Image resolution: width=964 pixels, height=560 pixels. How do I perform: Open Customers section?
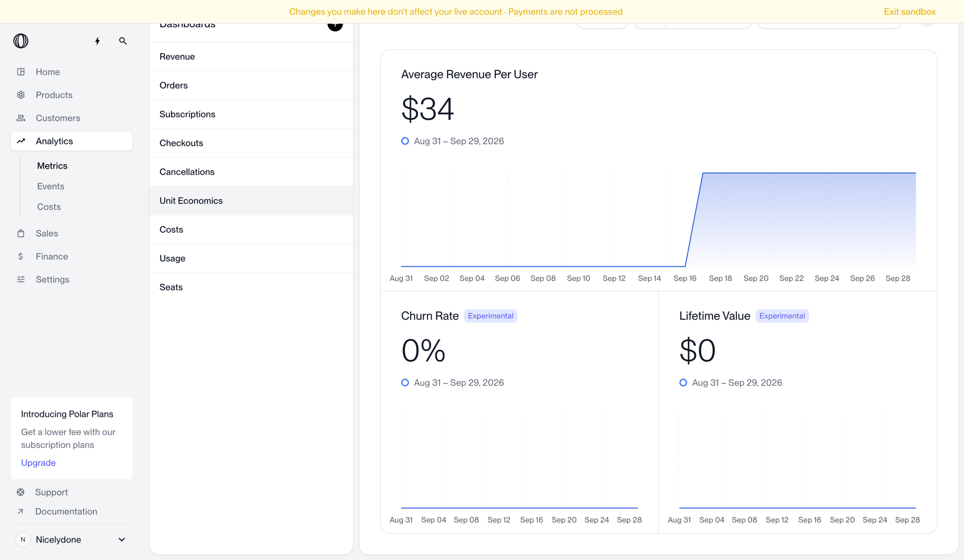coord(71,118)
